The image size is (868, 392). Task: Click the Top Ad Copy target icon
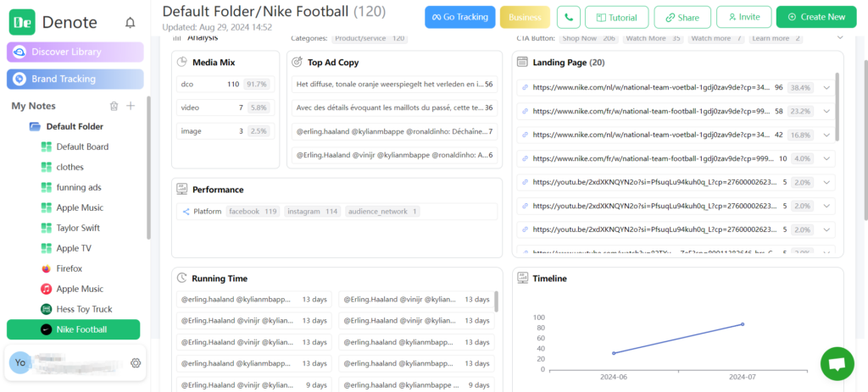297,62
